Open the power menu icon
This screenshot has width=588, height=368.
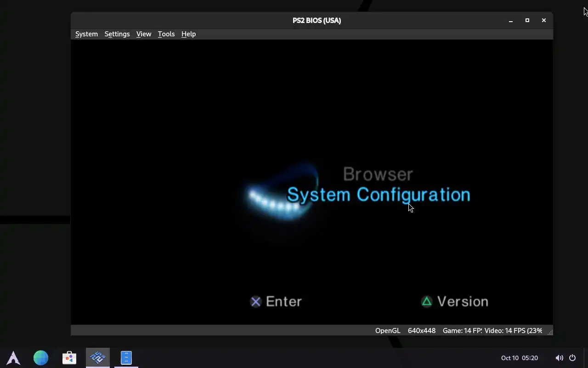point(572,358)
